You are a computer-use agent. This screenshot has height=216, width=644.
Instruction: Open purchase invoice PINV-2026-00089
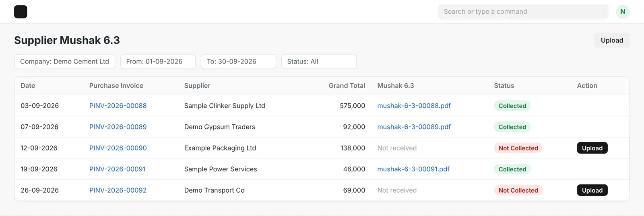point(118,127)
